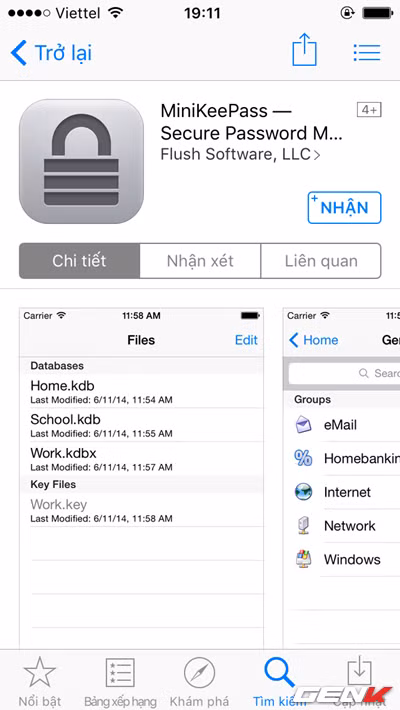This screenshot has height=710, width=400.
Task: Open the second Groups screenshot preview
Action: pos(342,478)
